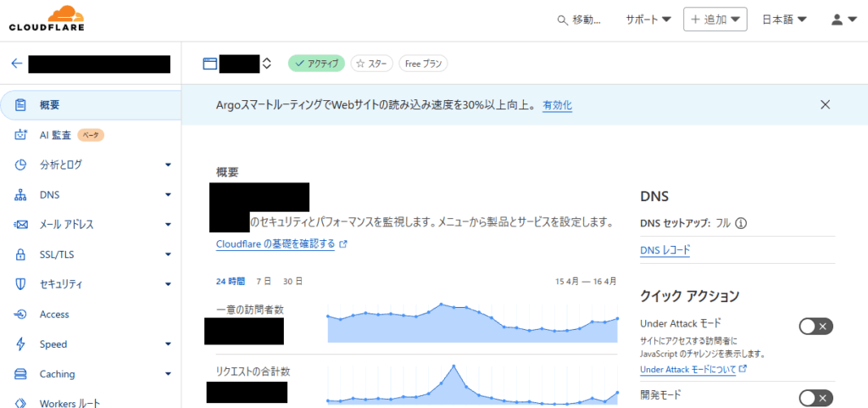Image resolution: width=868 pixels, height=408 pixels.
Task: Click the 移動... search field
Action: coord(579,20)
